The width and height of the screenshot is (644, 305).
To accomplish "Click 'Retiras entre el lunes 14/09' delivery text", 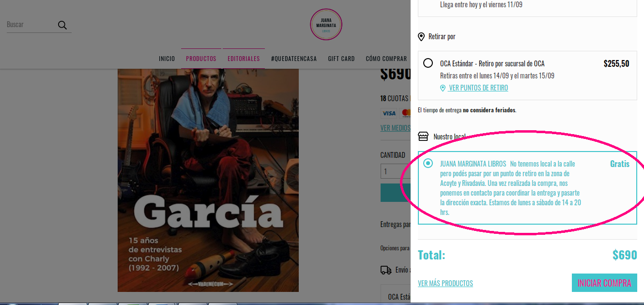I will click(497, 76).
